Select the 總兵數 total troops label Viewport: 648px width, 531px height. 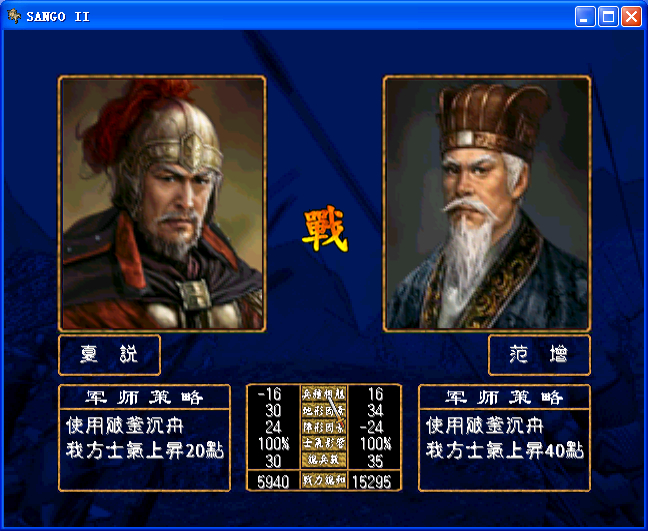[324, 460]
